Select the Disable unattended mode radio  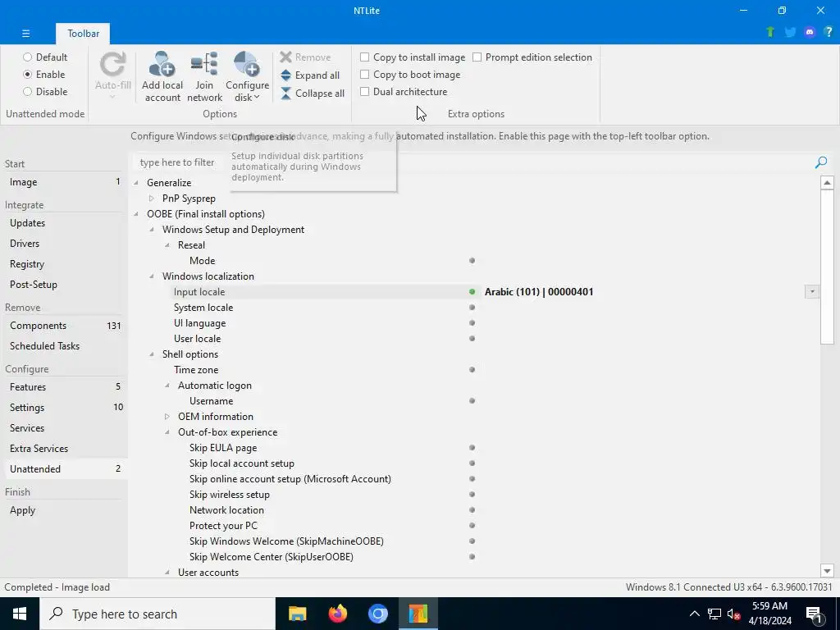tap(27, 92)
